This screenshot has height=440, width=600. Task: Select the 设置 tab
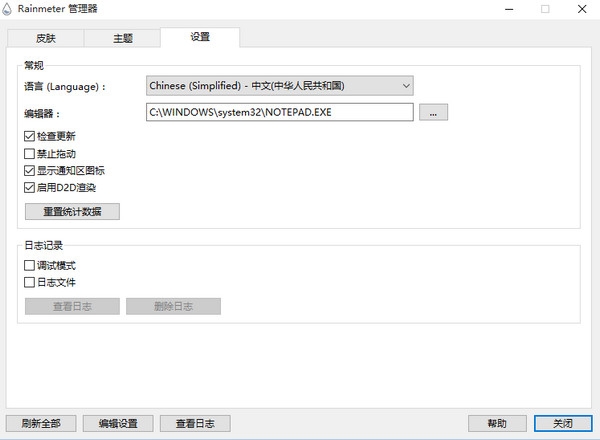(x=200, y=37)
